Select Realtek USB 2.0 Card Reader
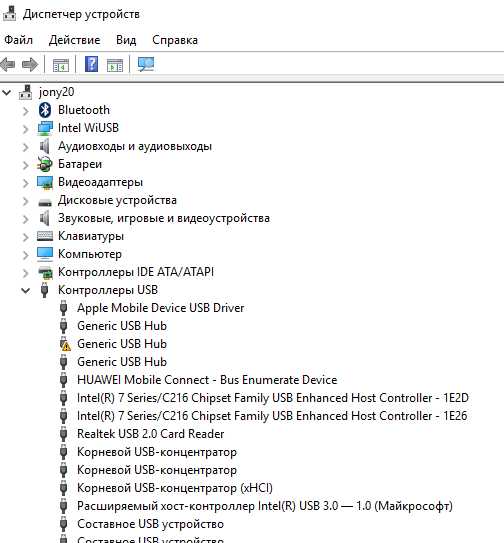Screen dimensions: 504x543 click(150, 434)
